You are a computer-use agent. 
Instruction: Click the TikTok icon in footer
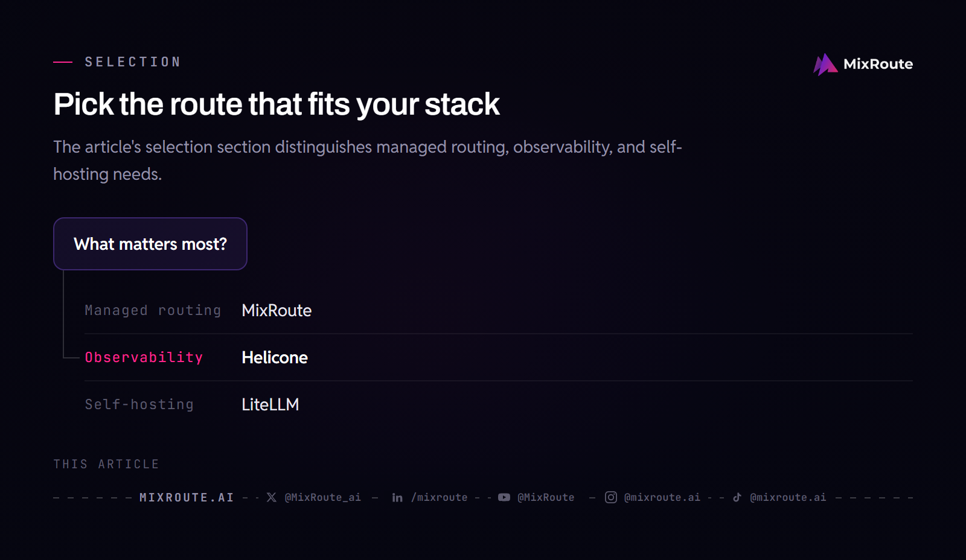737,497
